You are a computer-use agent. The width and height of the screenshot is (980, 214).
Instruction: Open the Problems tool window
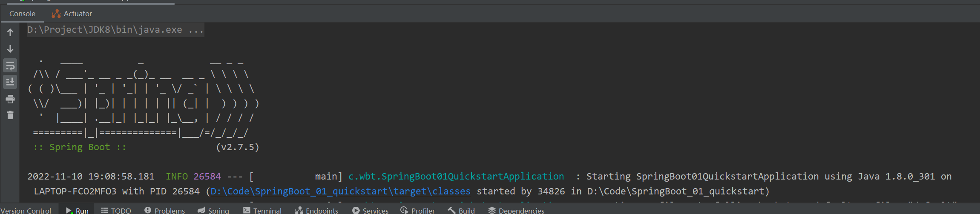coord(164,211)
